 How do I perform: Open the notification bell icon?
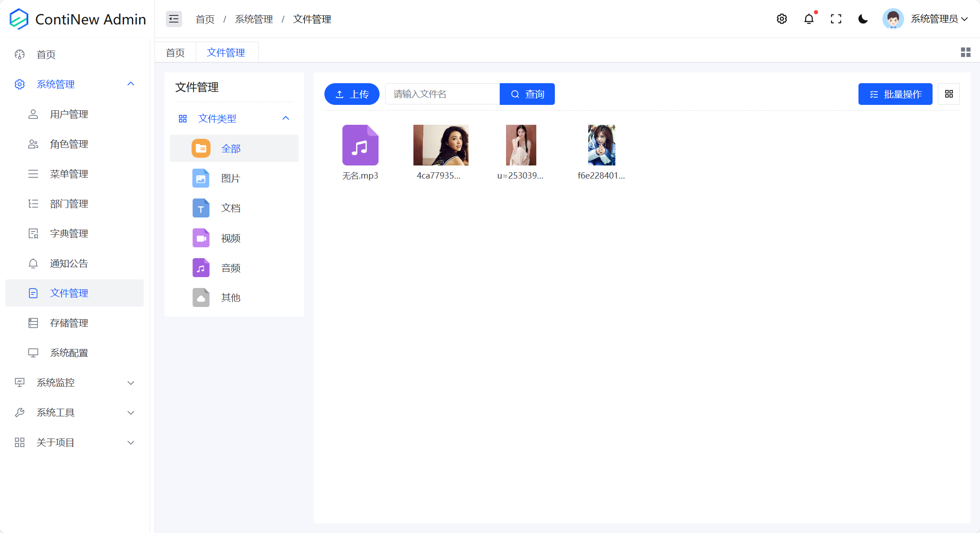click(x=808, y=19)
